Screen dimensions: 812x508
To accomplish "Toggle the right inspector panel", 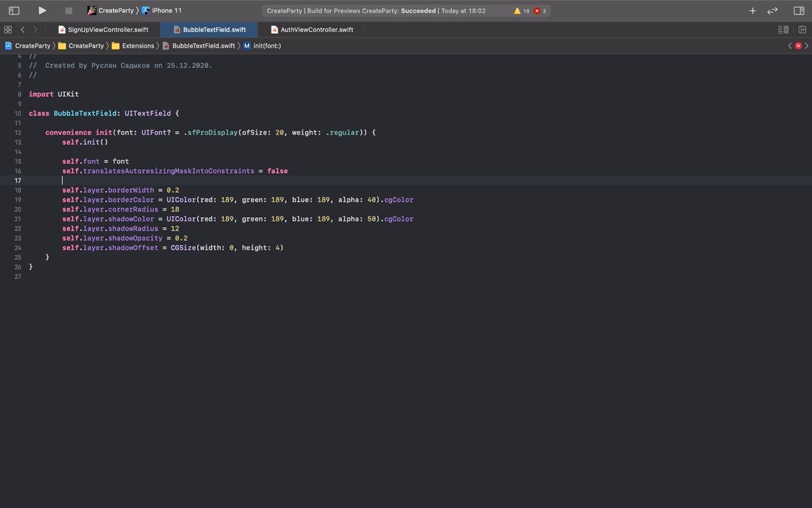I will coord(799,11).
